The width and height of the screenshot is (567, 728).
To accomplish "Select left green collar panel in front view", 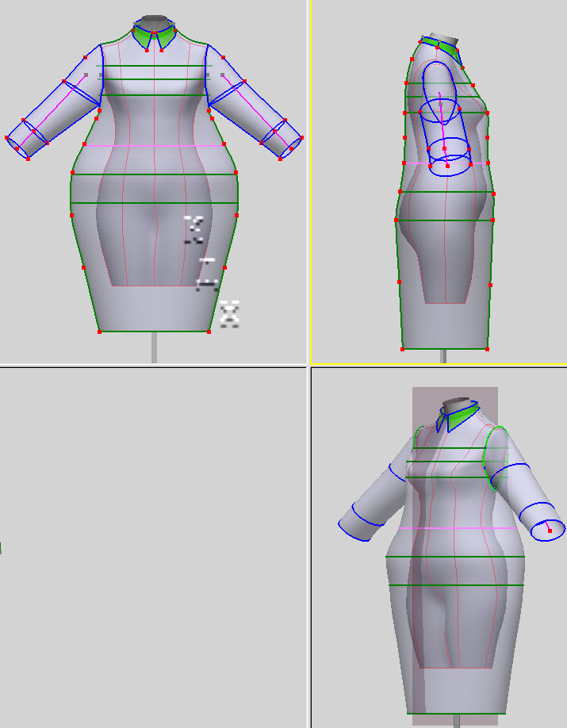I will click(x=142, y=38).
